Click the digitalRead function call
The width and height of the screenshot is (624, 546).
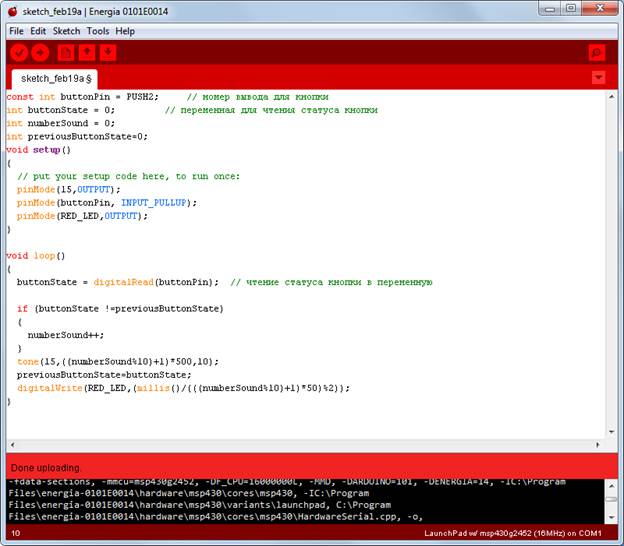tap(124, 282)
